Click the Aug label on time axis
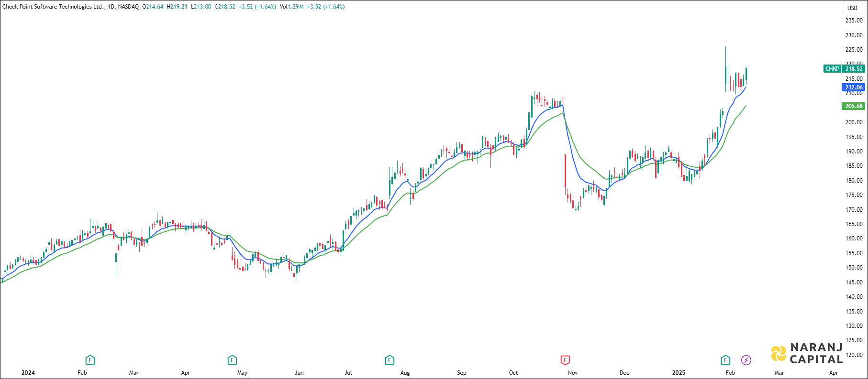The height and width of the screenshot is (379, 868). pyautogui.click(x=405, y=373)
